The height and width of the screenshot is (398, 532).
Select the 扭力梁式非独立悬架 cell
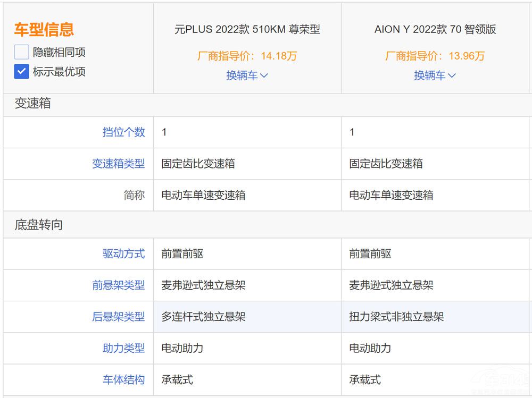pos(396,317)
